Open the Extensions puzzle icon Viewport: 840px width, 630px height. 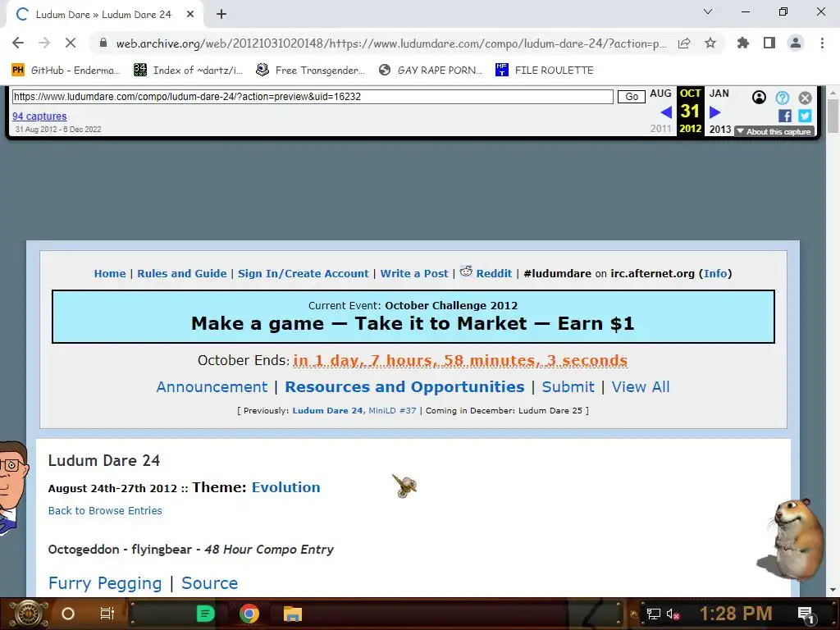(x=743, y=43)
